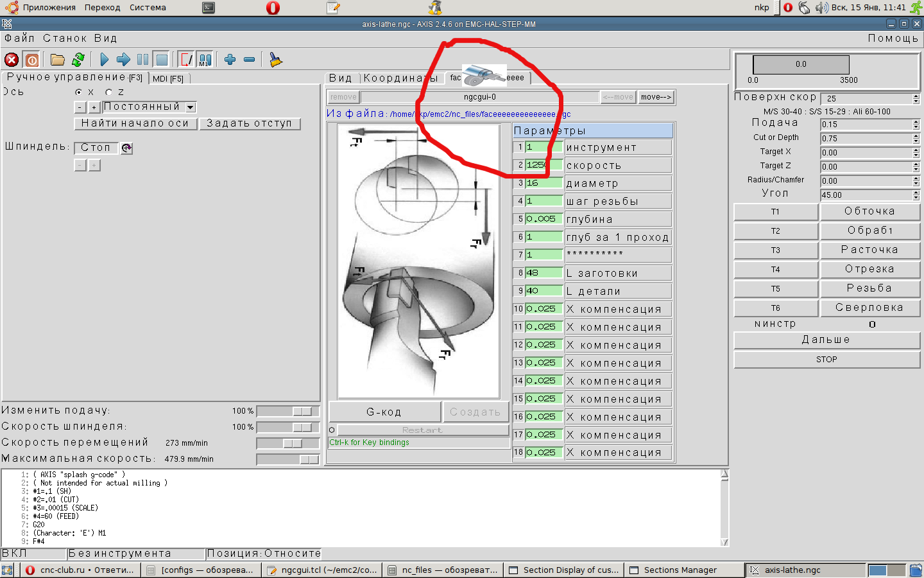Clear the live plot with the broom icon
This screenshot has width=924, height=578.
click(x=276, y=60)
